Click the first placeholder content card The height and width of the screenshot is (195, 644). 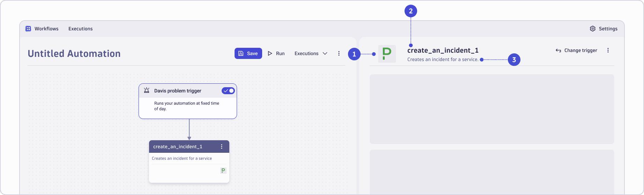[x=492, y=109]
